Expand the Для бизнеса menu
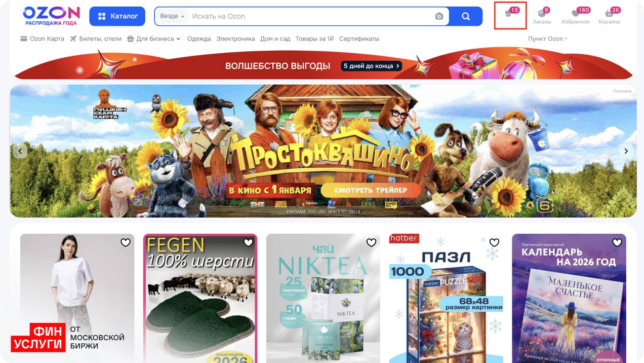Viewport: 644px width, 363px height. tap(154, 39)
